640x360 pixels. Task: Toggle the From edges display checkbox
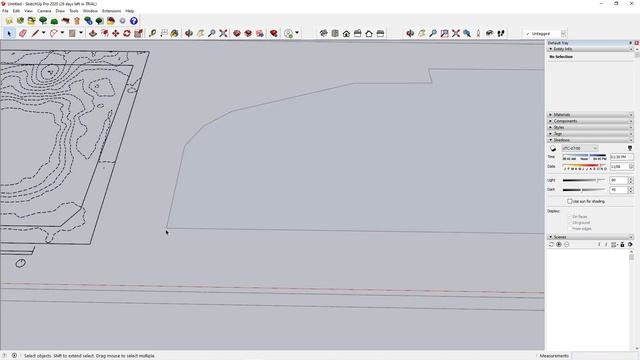[570, 229]
